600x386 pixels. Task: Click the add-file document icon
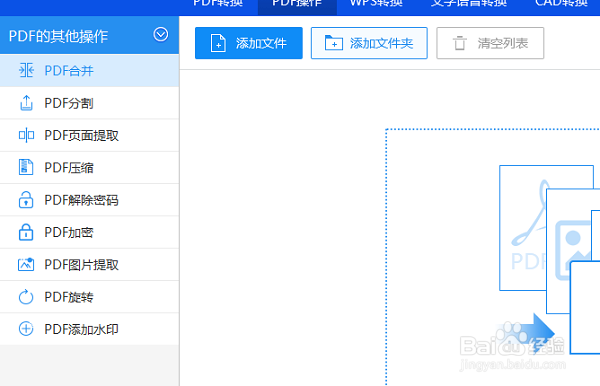(x=218, y=43)
